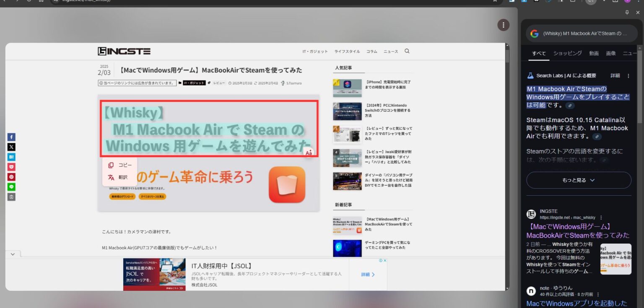Open the page overlay's three-dot options menu

[x=503, y=25]
